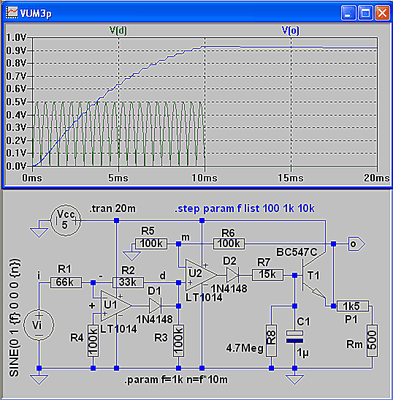
Task: Select the C1 1µ capacitor
Action: [295, 337]
